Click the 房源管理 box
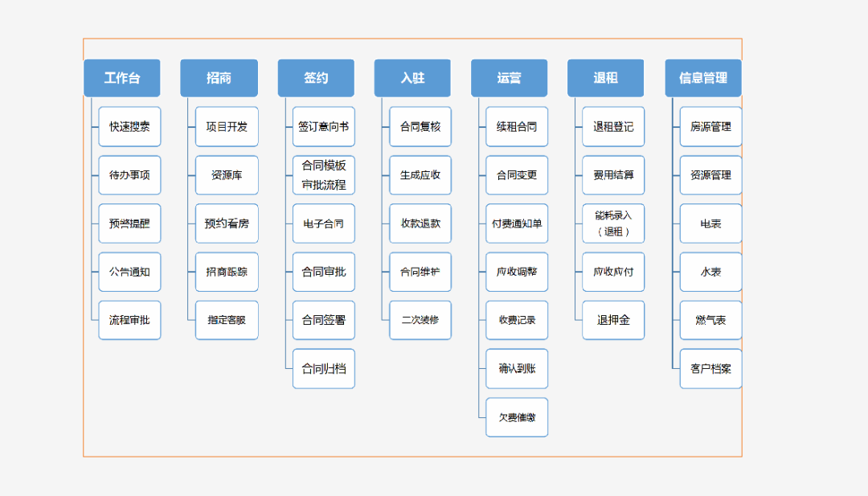 pyautogui.click(x=710, y=127)
